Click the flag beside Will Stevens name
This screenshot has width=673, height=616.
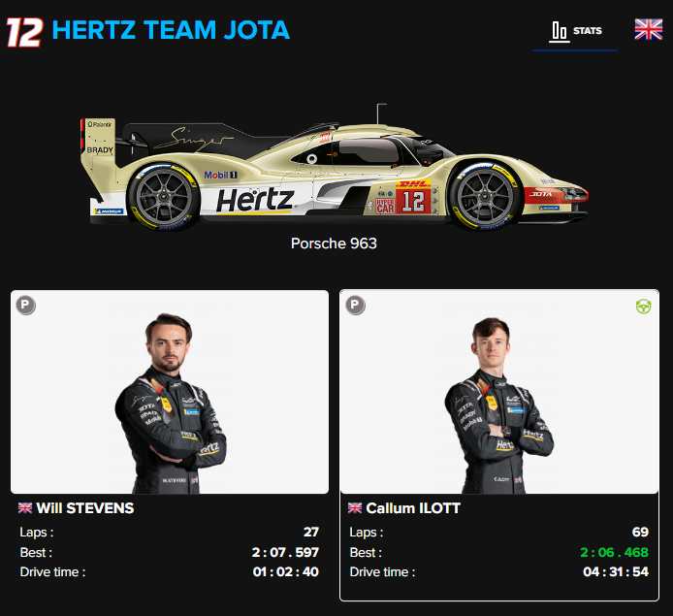[x=25, y=508]
